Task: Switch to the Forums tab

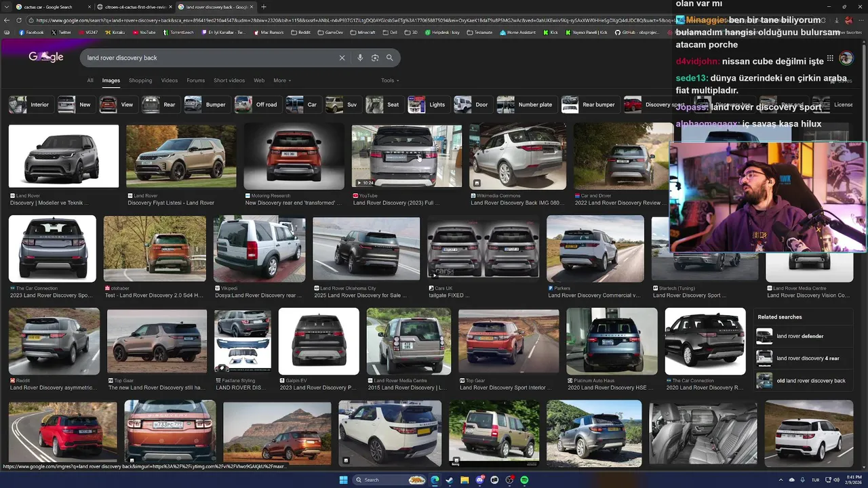Action: 195,81
